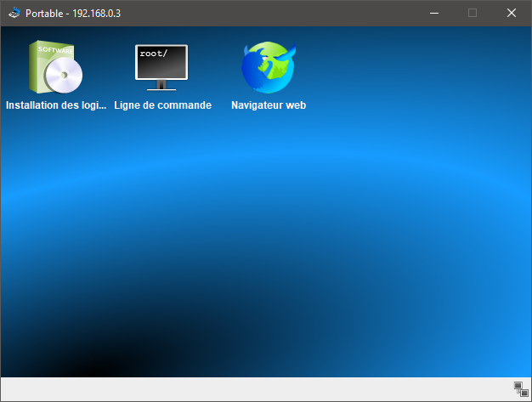Close the Portable - 192.168.0.3 window
The image size is (532, 402).
tap(512, 13)
